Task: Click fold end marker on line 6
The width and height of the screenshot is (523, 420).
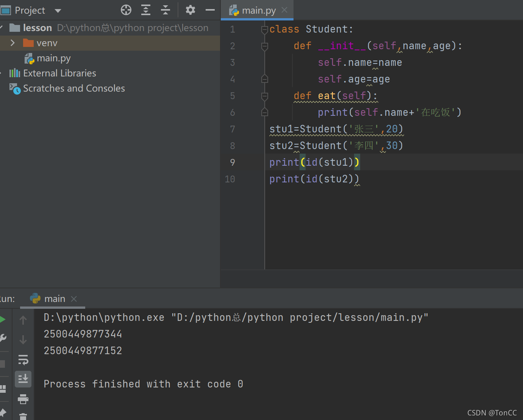Action: click(265, 112)
